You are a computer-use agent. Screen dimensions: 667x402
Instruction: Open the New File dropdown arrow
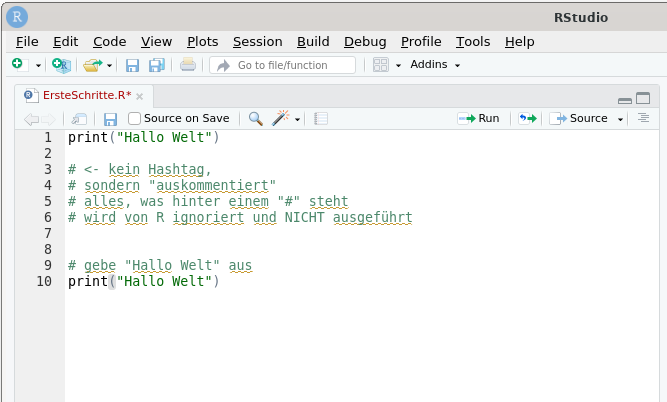pyautogui.click(x=38, y=66)
